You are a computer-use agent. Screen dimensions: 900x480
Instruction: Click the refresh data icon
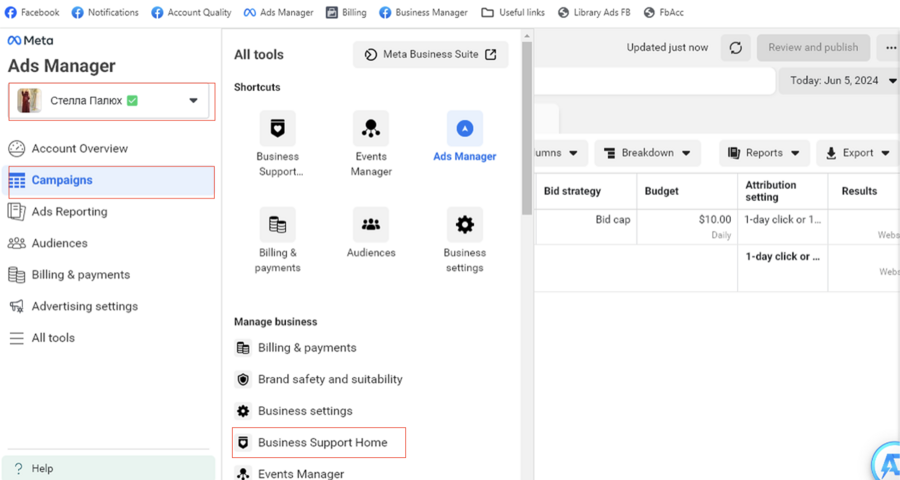coord(736,48)
